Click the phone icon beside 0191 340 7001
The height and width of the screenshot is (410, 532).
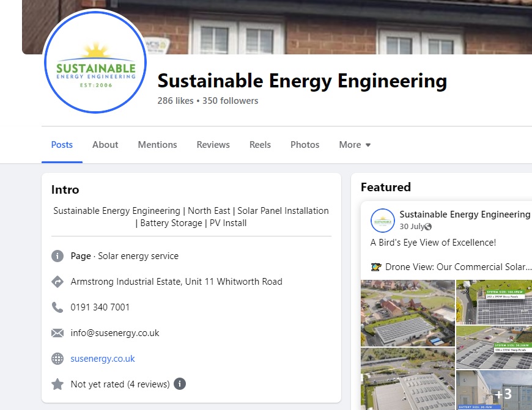(x=57, y=307)
